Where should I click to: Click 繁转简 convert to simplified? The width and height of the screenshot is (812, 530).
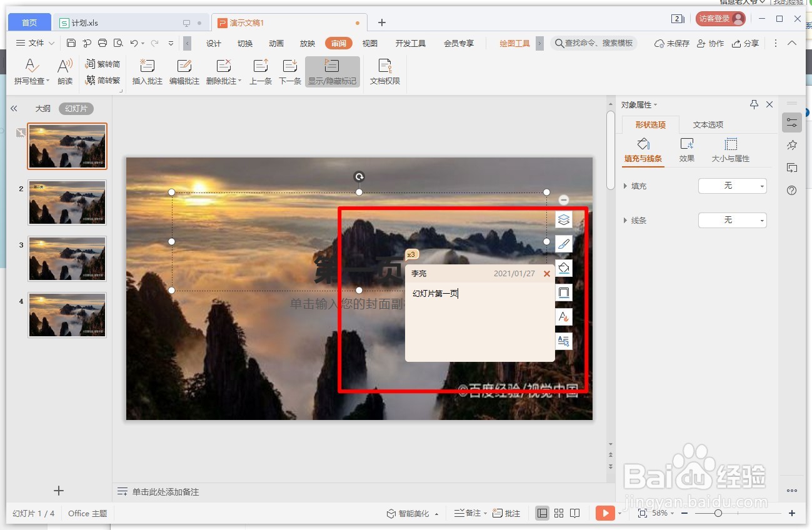(103, 64)
